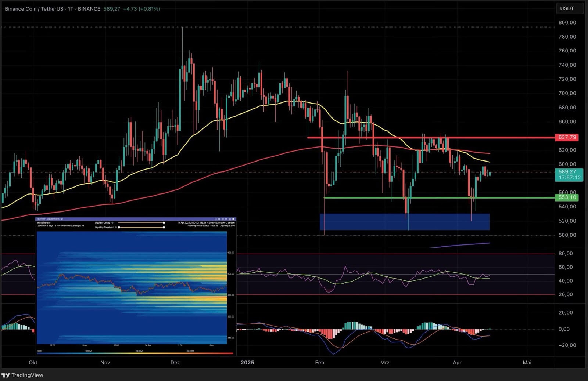Viewport: 588px width, 381px height.
Task: Click the Lookback: 3 days info line
Action: (60, 226)
